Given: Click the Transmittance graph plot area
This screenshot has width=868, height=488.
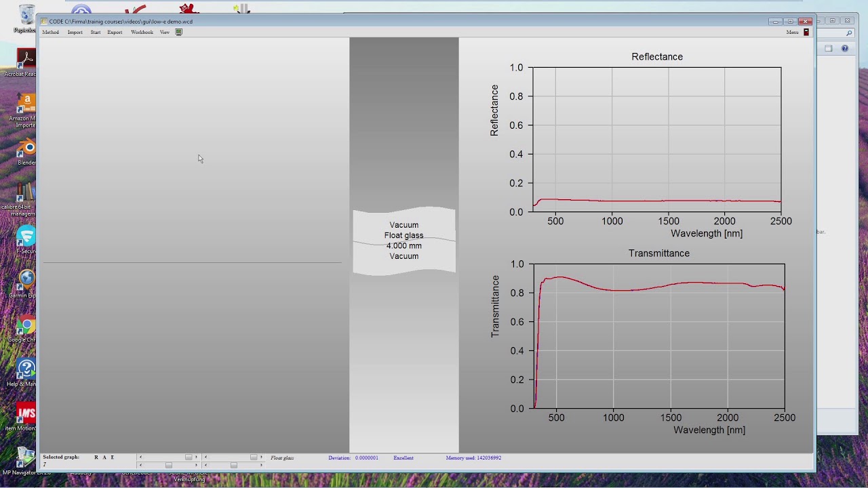Looking at the screenshot, I should click(x=659, y=336).
